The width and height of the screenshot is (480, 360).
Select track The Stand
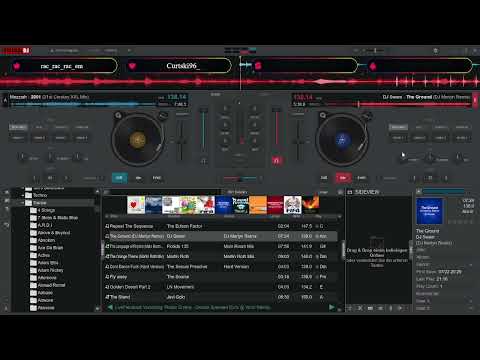click(220, 297)
